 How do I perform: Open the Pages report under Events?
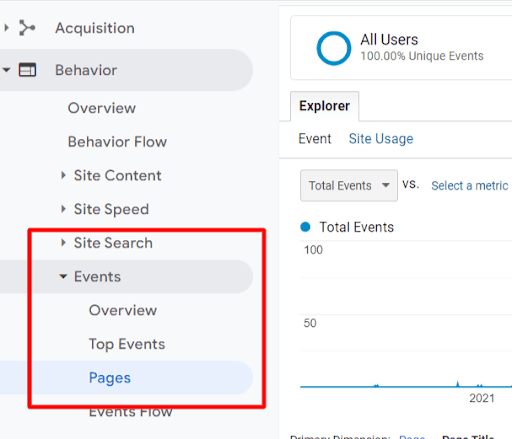tap(110, 378)
